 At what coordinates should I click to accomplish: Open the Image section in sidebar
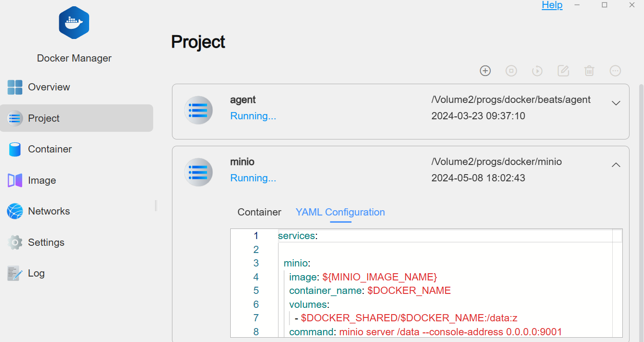click(x=42, y=180)
